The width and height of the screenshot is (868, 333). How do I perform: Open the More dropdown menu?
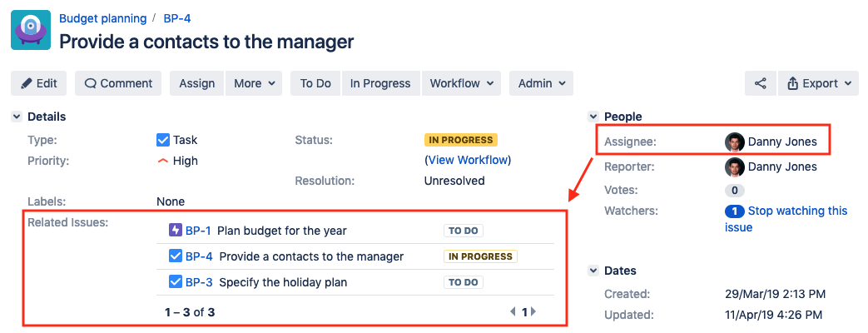[x=253, y=83]
